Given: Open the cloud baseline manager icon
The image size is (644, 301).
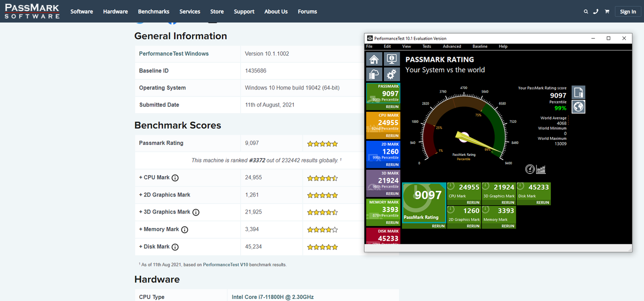Looking at the screenshot, I should (374, 74).
